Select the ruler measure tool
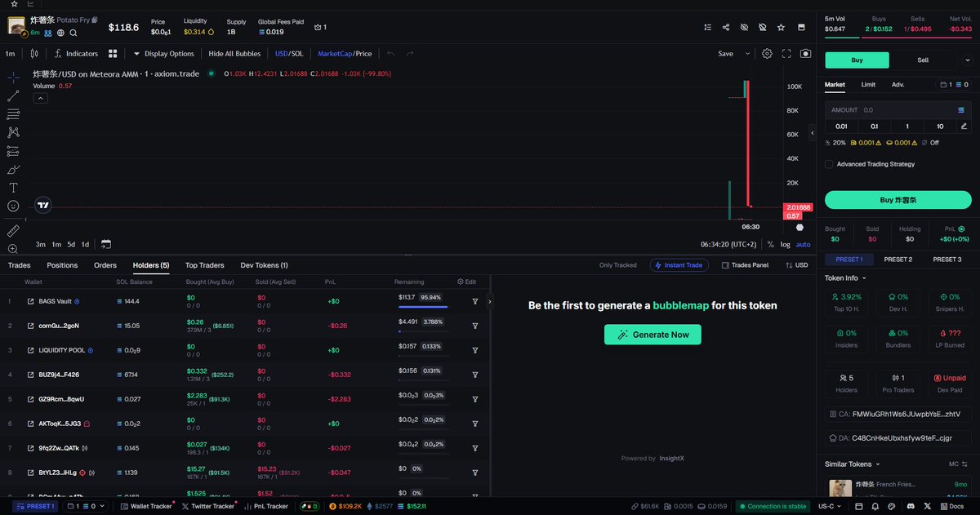This screenshot has width=980, height=515. pyautogui.click(x=13, y=231)
